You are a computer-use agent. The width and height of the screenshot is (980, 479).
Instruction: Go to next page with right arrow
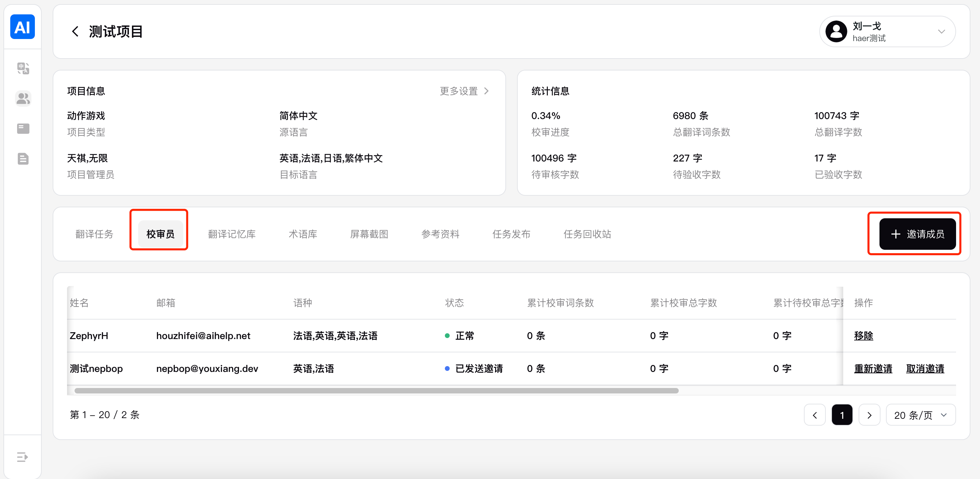point(869,415)
